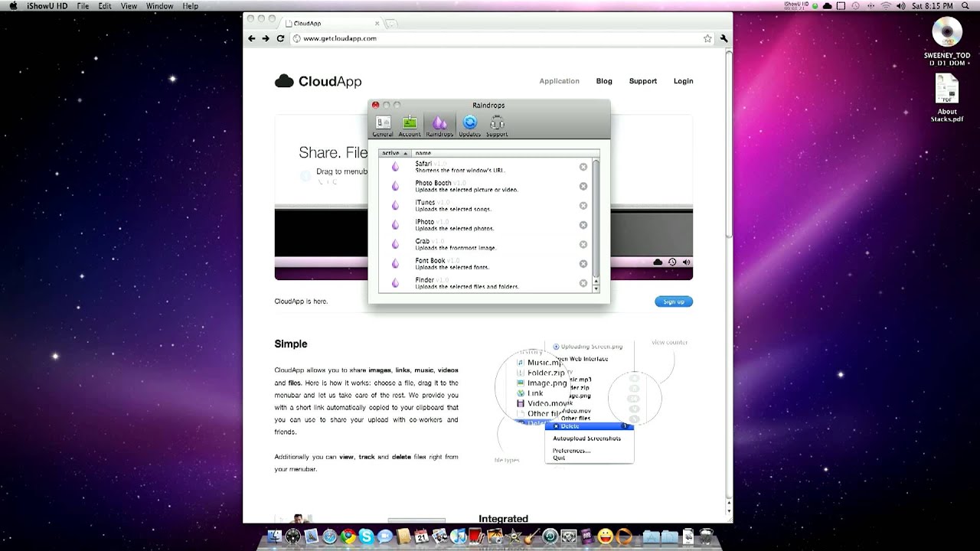Open the Window menu

coord(159,6)
